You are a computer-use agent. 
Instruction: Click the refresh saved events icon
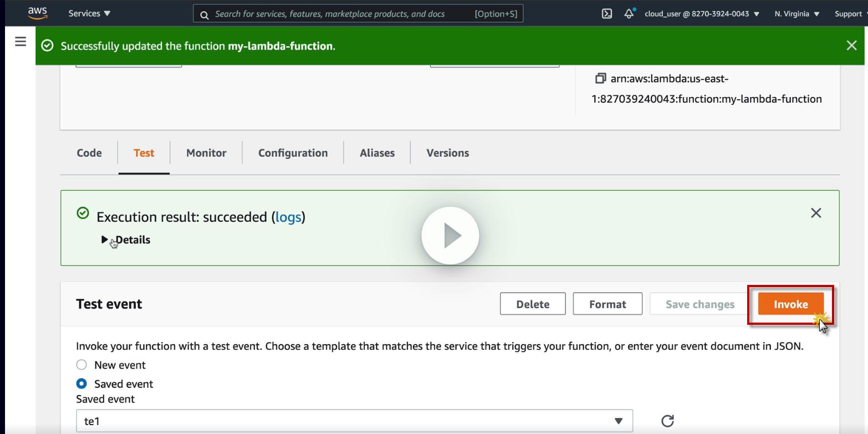[667, 421]
